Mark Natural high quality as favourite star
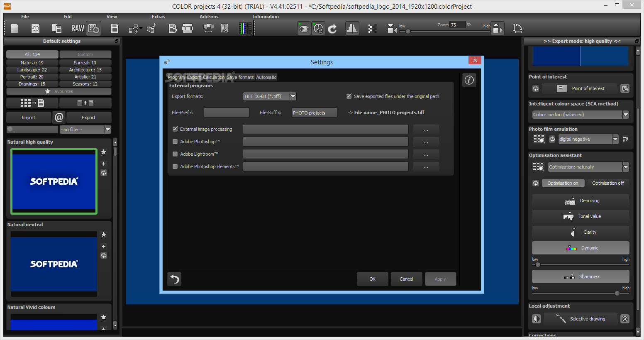Viewport: 644px width, 340px height. click(104, 152)
